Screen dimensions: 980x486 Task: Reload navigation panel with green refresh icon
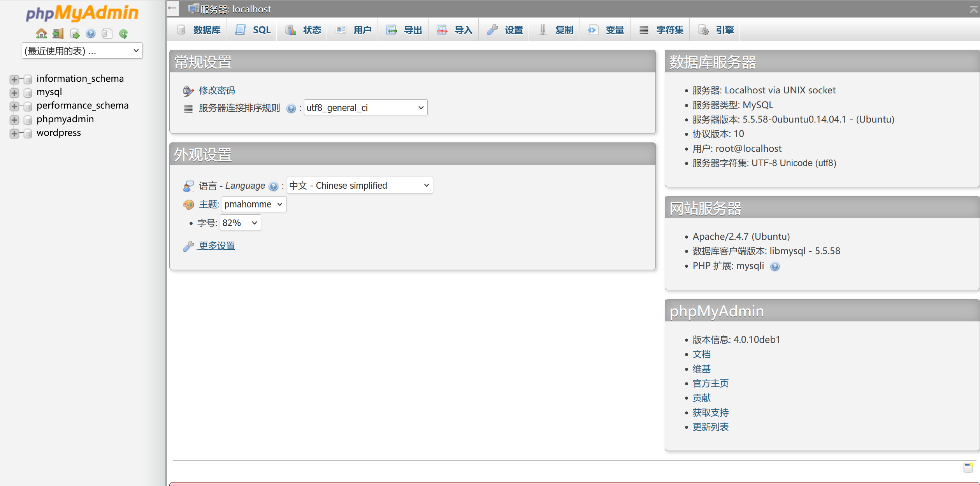123,34
